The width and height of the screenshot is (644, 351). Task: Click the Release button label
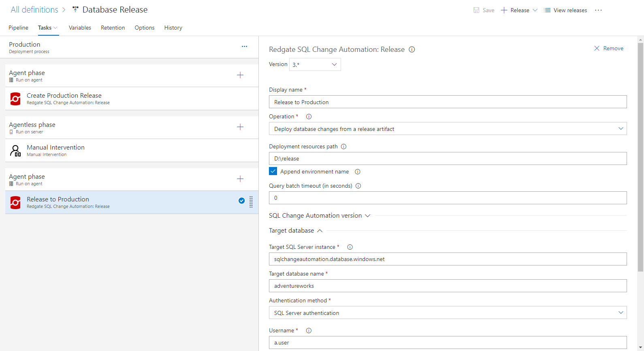(520, 10)
